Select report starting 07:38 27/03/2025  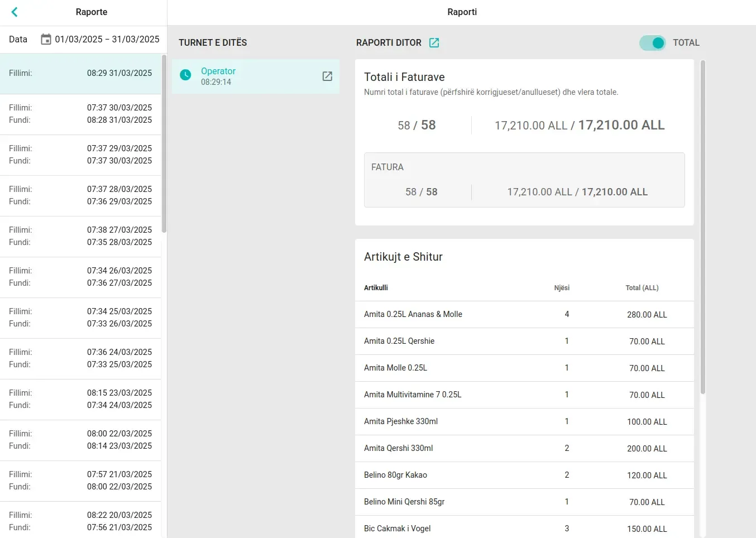[80, 236]
